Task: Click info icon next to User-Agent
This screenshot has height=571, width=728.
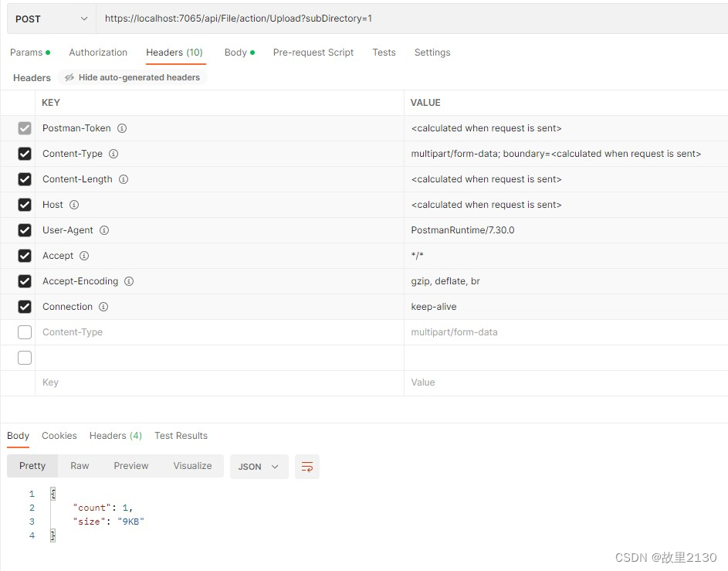Action: click(104, 230)
